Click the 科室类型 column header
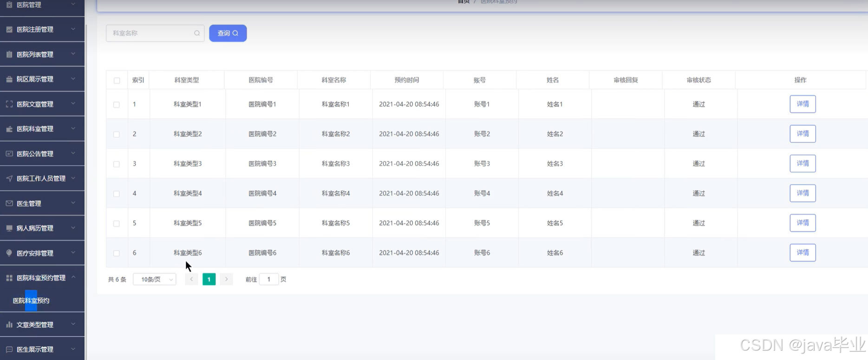 pyautogui.click(x=187, y=80)
